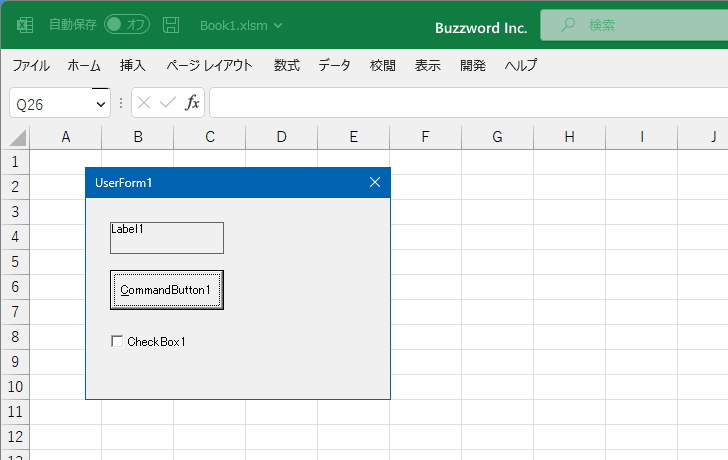Select row 1 header
The height and width of the screenshot is (460, 728).
click(15, 162)
